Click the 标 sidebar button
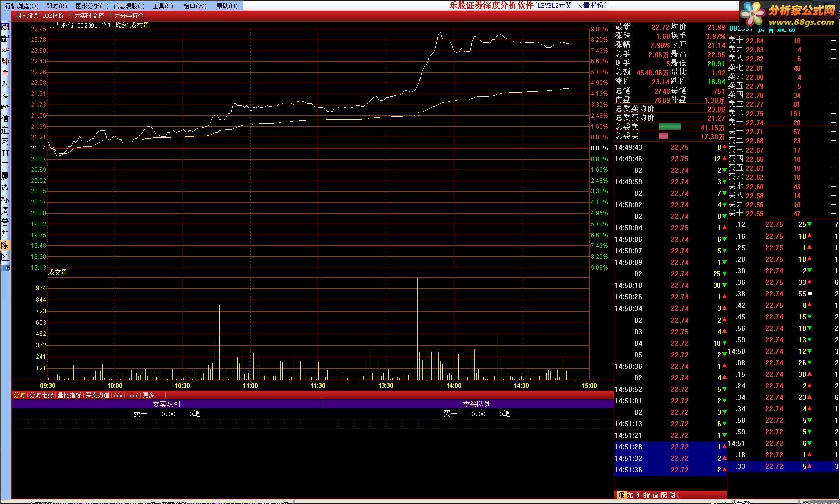Viewport: 840px width, 504px height. [5, 199]
